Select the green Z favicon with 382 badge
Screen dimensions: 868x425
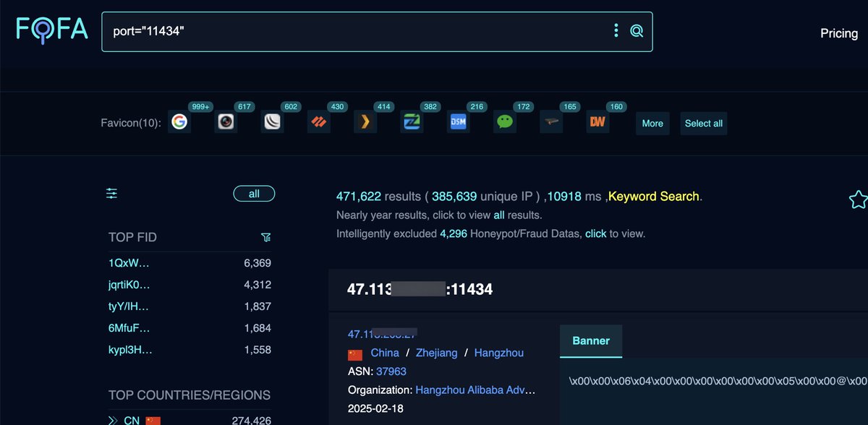pos(412,122)
